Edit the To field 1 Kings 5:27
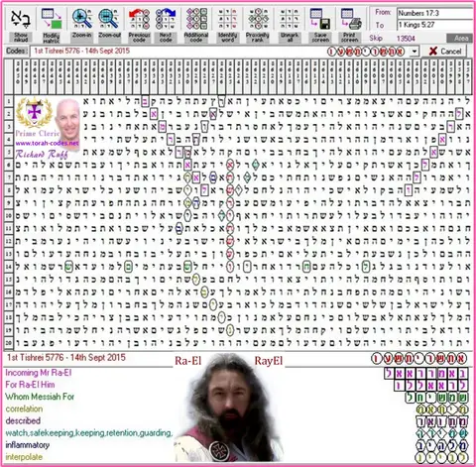 point(435,25)
